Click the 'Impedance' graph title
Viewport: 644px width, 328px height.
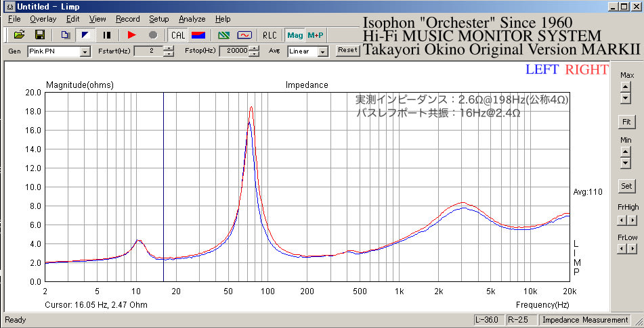(x=307, y=85)
